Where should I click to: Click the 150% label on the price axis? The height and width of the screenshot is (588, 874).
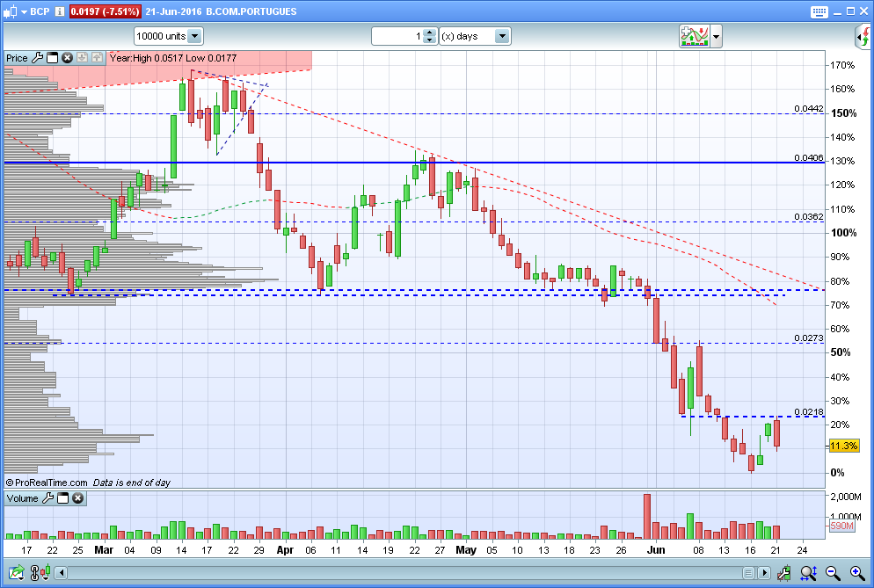coord(844,113)
